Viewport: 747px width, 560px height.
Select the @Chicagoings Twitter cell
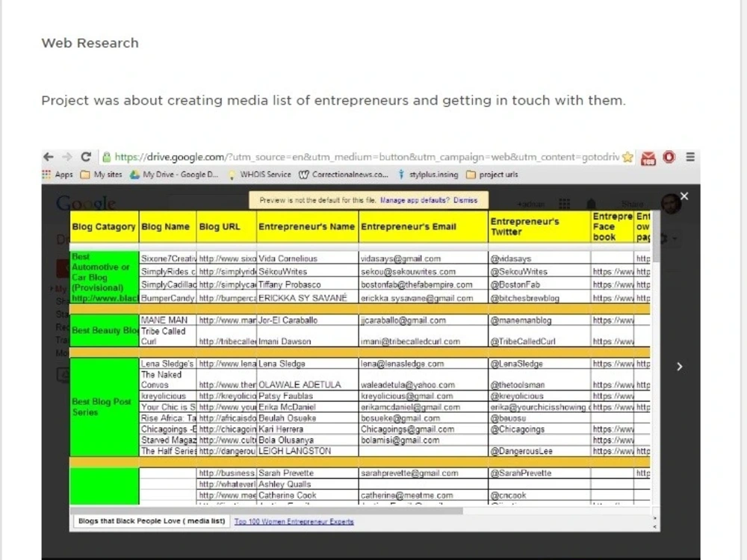(x=539, y=429)
